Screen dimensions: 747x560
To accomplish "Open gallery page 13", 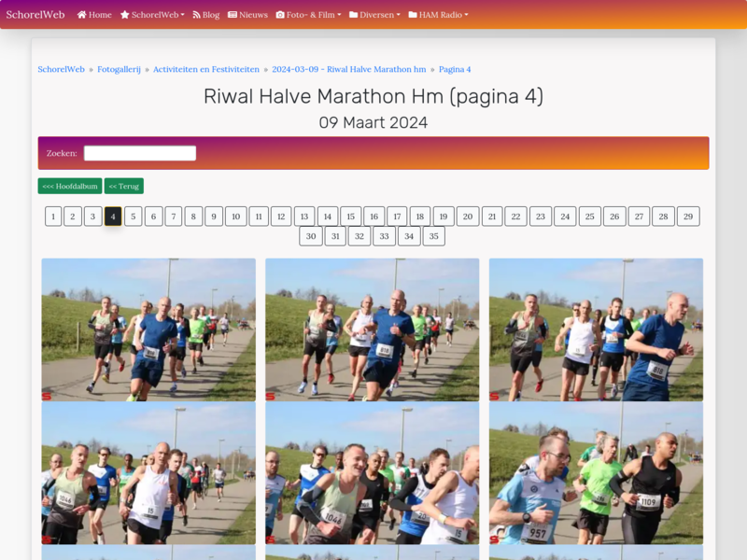I will click(x=304, y=217).
